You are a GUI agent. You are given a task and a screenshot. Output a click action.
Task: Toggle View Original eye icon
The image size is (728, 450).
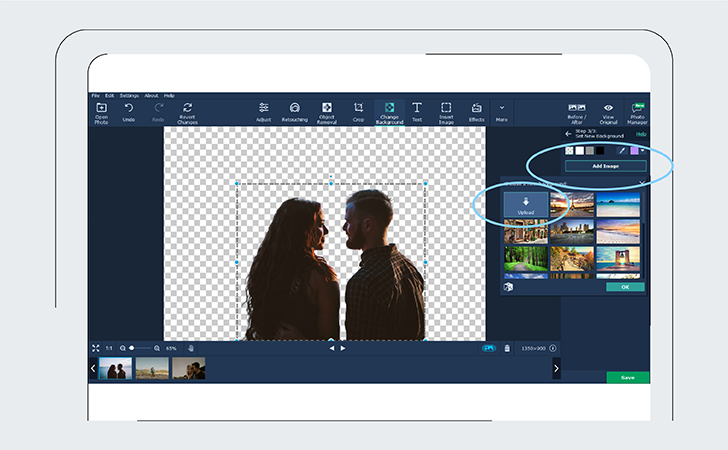coord(608,108)
